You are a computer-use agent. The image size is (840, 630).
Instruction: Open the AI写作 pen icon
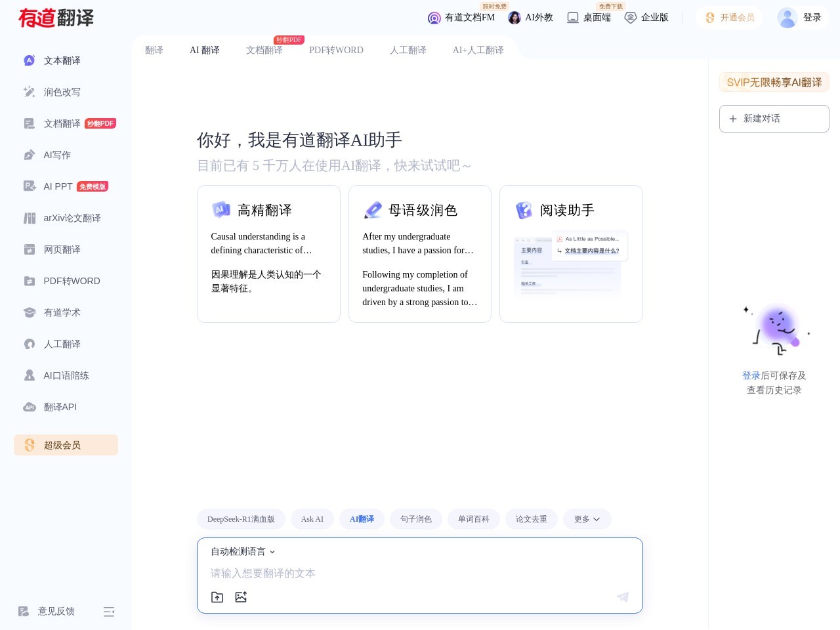point(30,155)
